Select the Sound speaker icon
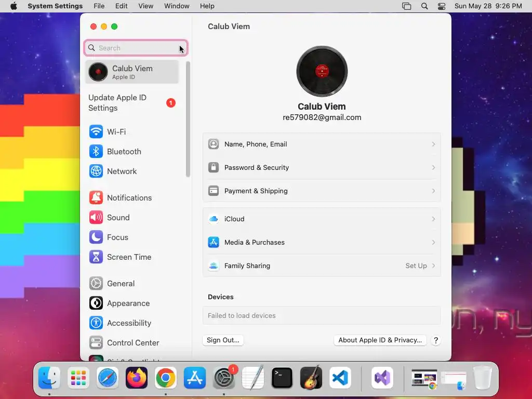The height and width of the screenshot is (399, 532). coord(96,218)
